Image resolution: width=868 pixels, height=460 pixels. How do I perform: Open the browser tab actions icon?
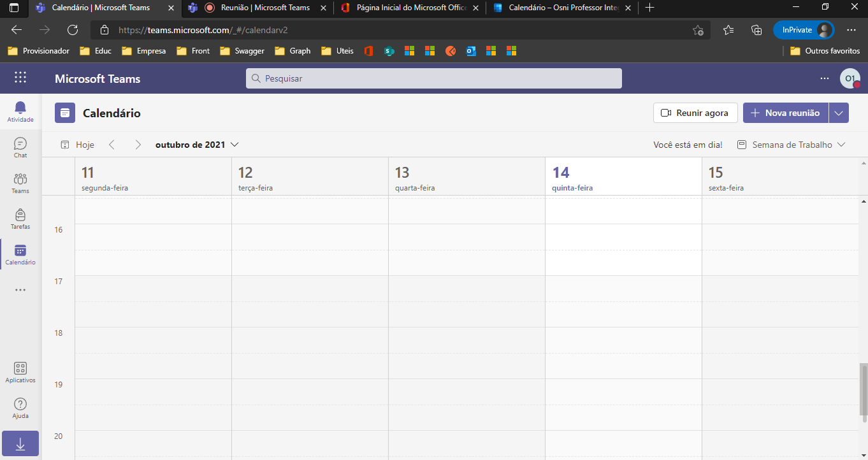pyautogui.click(x=13, y=8)
